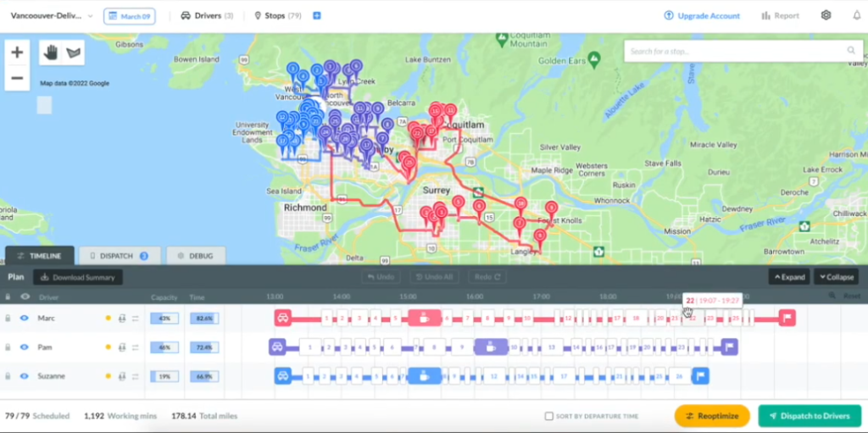Open the settings gear in top bar

click(826, 15)
